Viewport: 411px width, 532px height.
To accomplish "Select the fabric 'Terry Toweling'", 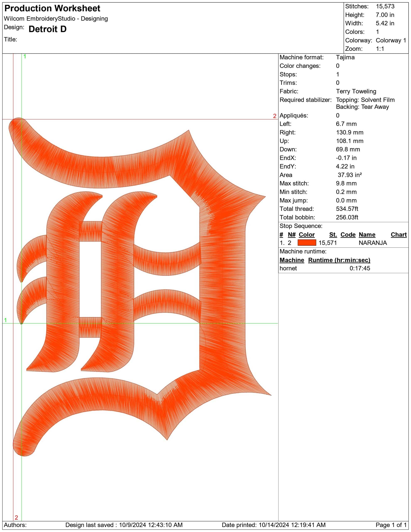I will coord(356,91).
